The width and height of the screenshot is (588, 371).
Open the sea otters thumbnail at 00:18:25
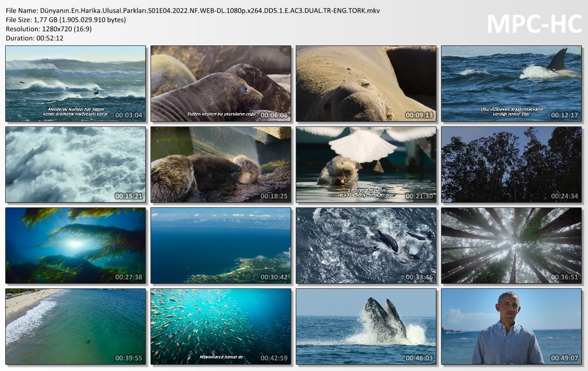point(220,165)
